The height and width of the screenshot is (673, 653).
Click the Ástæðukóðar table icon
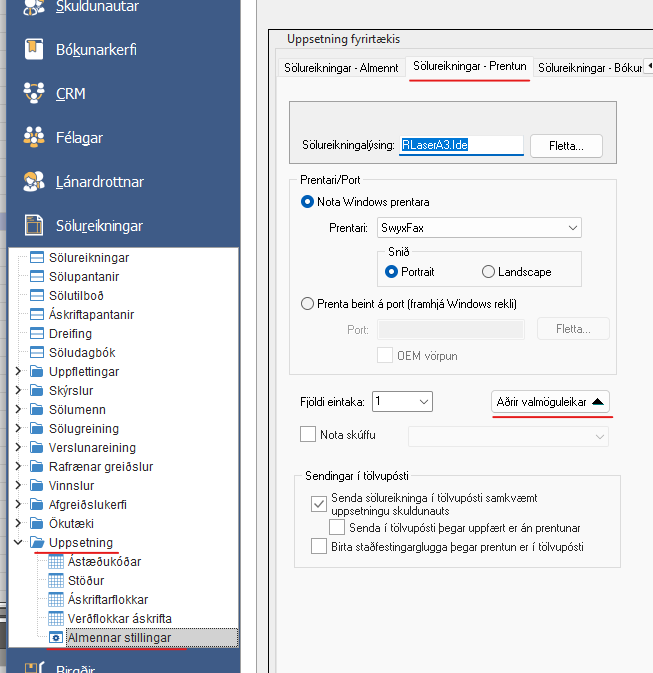coord(56,562)
